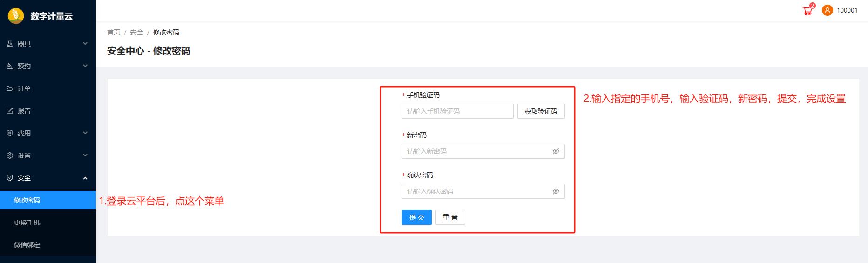Click the 获取验证码 button
The width and height of the screenshot is (868, 263).
[541, 111]
